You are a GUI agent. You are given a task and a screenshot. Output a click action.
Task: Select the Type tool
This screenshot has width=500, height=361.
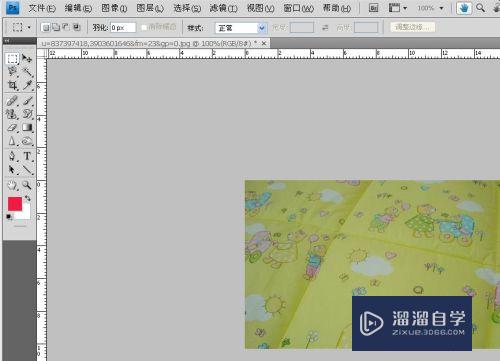tap(27, 156)
